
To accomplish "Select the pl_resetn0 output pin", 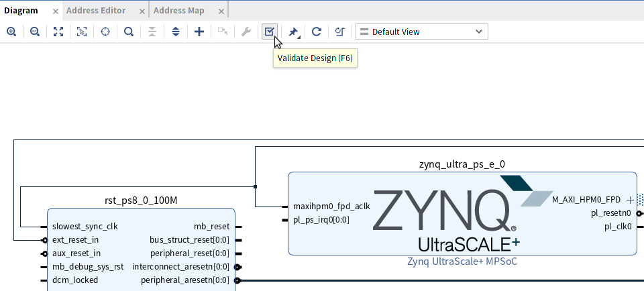I will point(610,213).
